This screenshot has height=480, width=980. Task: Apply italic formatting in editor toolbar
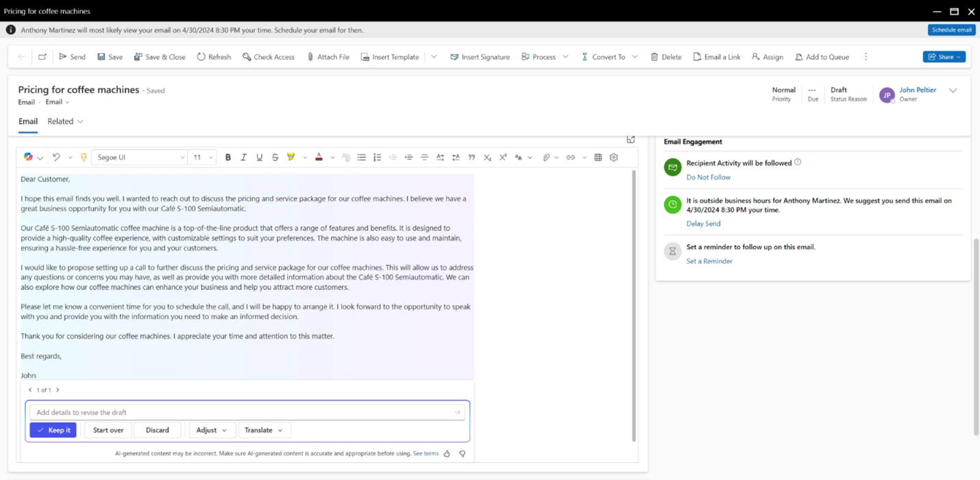[x=243, y=158]
